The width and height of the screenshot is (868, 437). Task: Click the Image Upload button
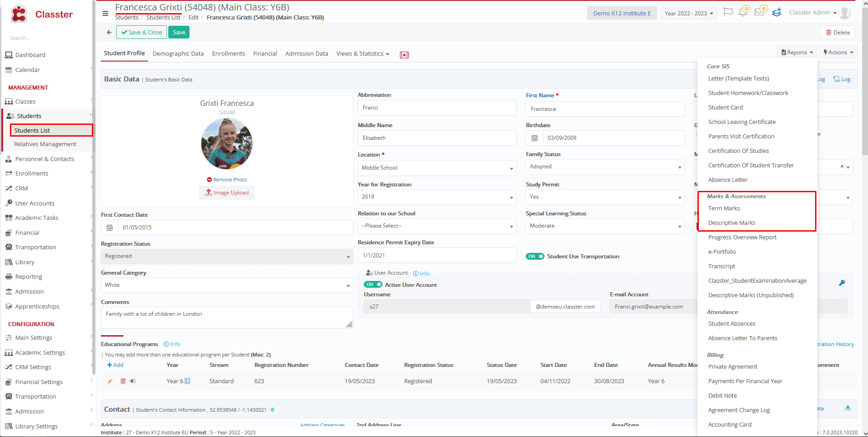227,193
